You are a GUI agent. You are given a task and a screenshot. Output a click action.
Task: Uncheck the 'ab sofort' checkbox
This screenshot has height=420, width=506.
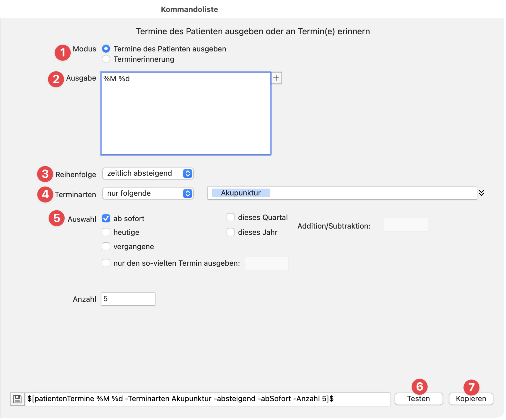click(x=106, y=218)
